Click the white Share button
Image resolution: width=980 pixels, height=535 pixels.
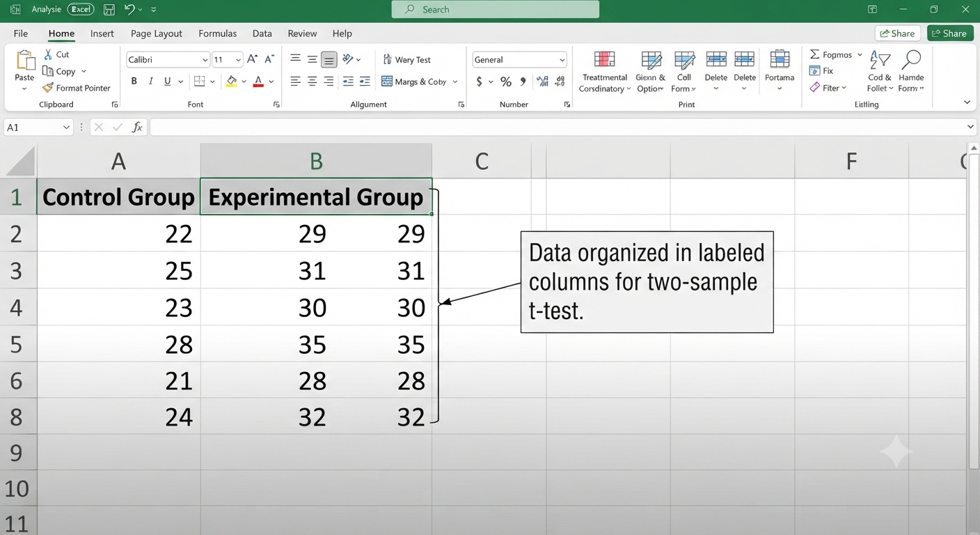(898, 33)
